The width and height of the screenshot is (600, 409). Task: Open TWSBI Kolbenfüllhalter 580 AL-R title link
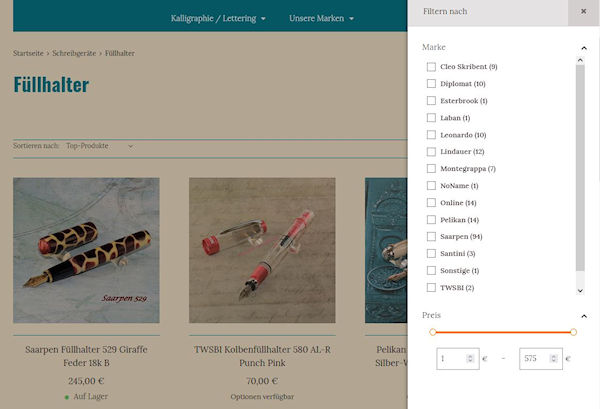tap(262, 356)
